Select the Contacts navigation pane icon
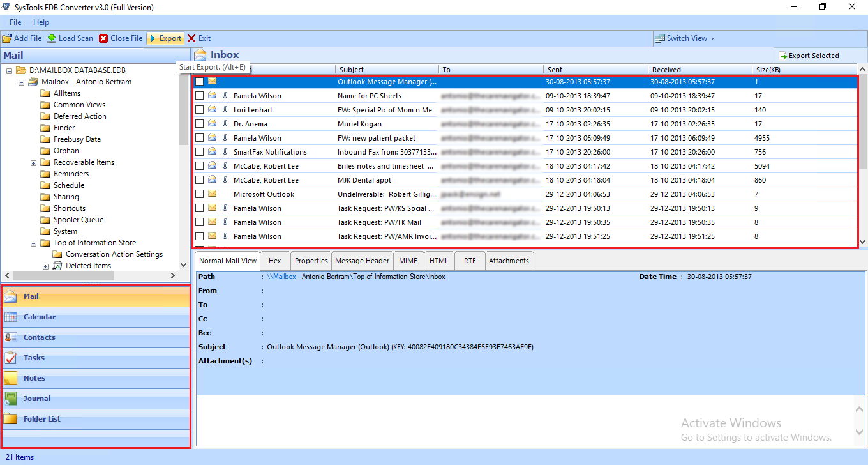The height and width of the screenshot is (465, 868). click(11, 337)
